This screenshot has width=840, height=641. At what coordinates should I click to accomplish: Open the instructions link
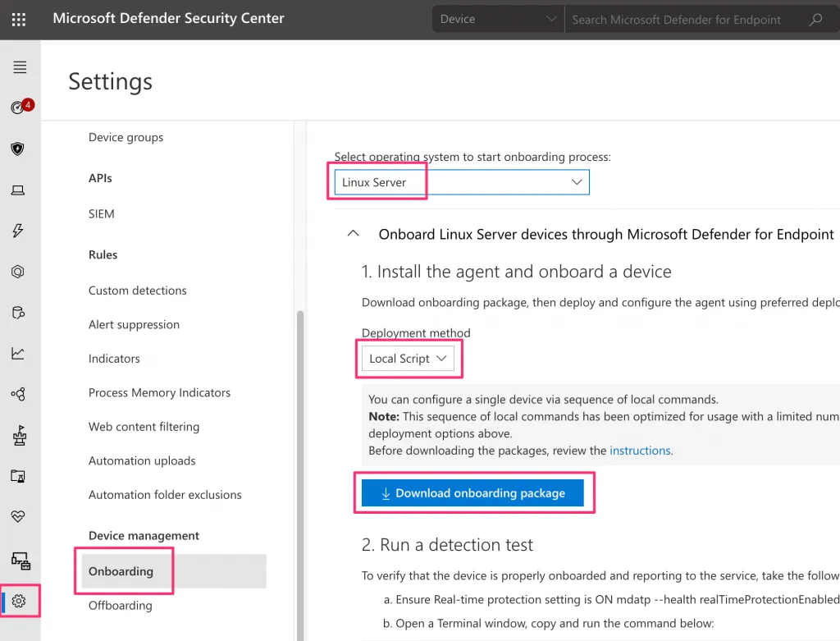[640, 451]
